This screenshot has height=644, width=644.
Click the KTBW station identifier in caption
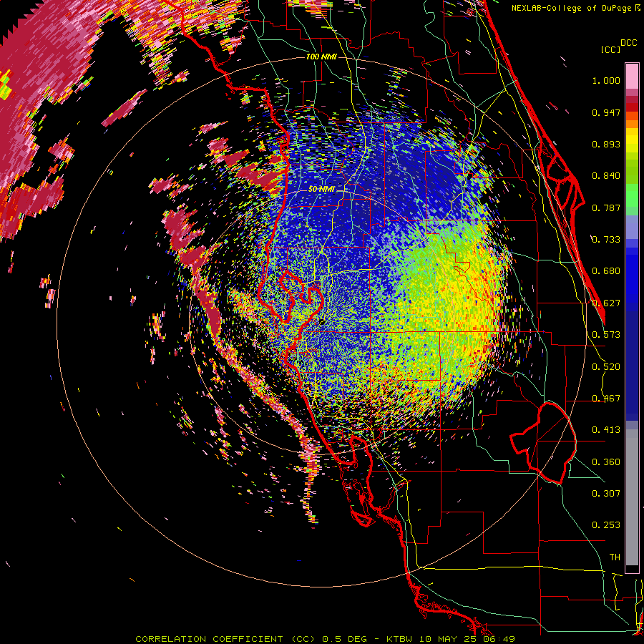coord(399,639)
